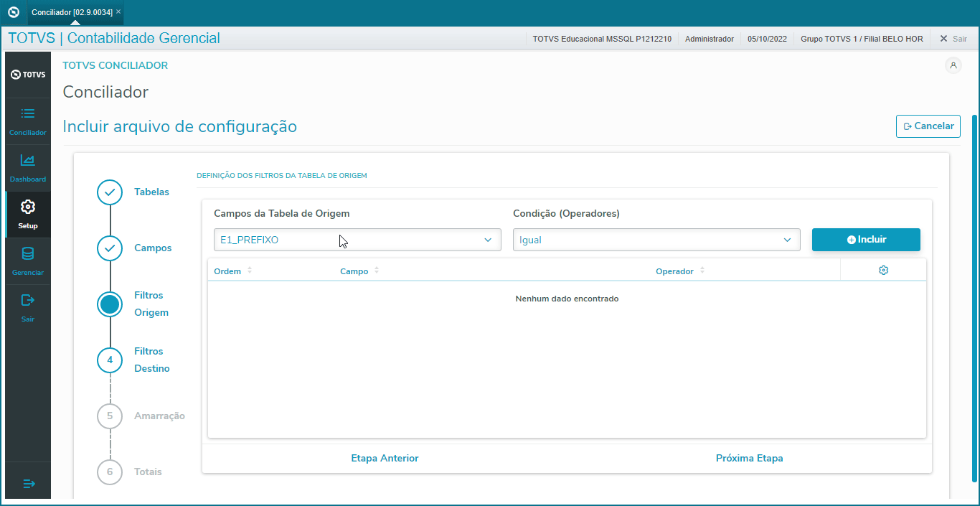The height and width of the screenshot is (506, 980).
Task: Go to Próxima Etapa
Action: click(x=749, y=458)
